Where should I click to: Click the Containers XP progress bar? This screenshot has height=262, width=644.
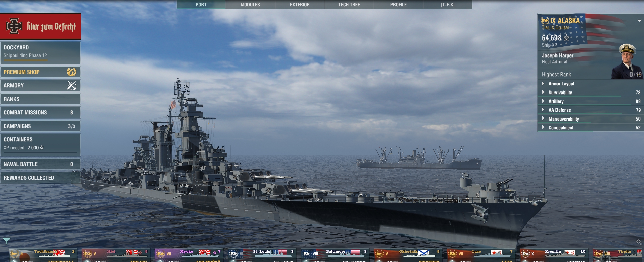[x=40, y=153]
